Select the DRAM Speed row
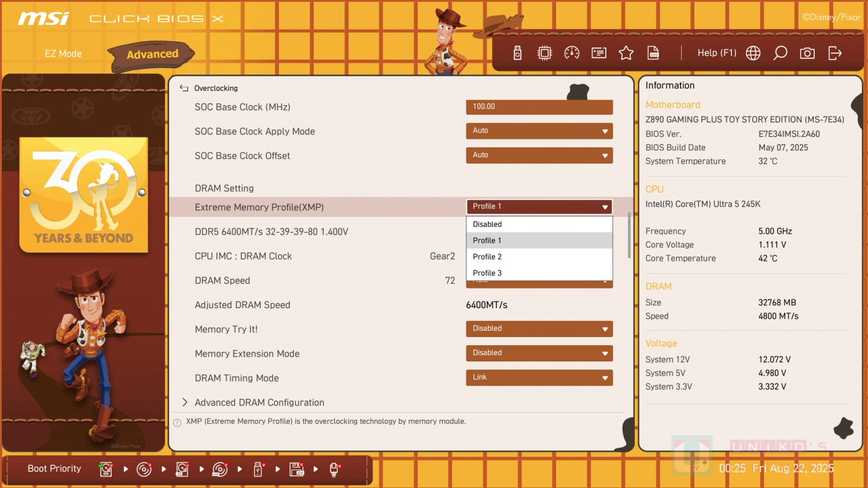This screenshot has height=488, width=868. (400, 280)
